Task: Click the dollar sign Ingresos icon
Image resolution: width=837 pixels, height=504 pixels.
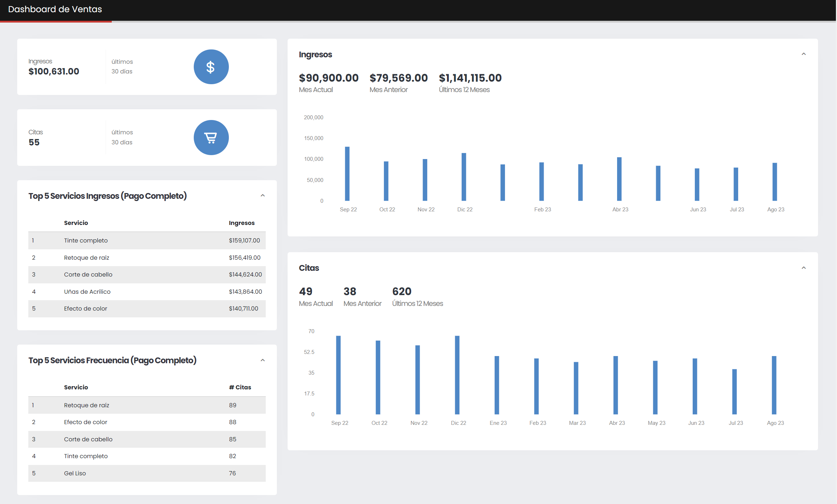Action: pos(211,67)
